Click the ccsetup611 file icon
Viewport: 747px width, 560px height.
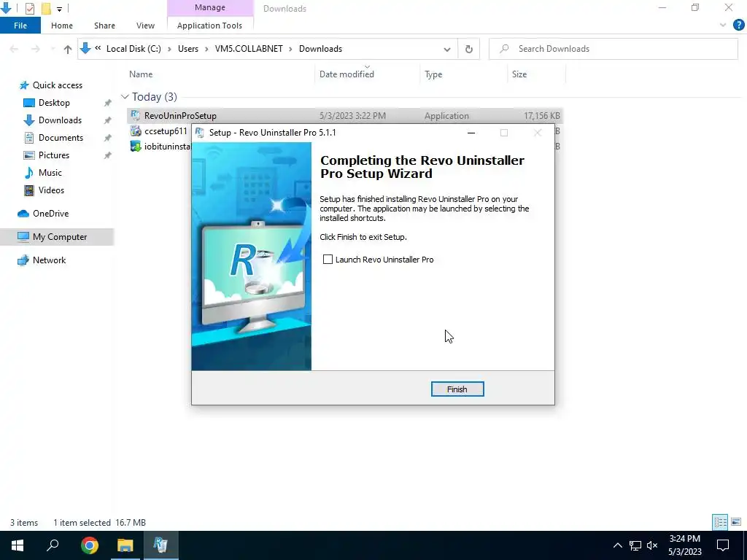click(136, 131)
